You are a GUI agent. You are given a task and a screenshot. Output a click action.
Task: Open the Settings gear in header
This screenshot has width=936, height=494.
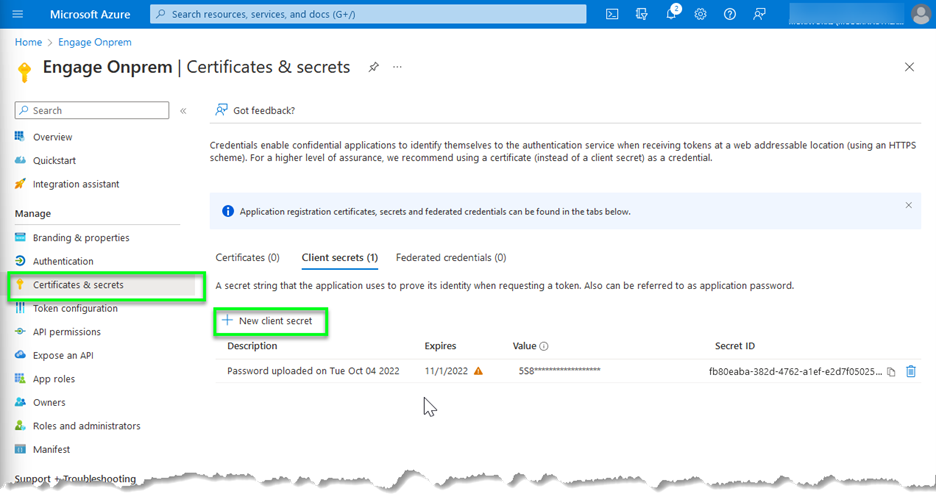(700, 14)
